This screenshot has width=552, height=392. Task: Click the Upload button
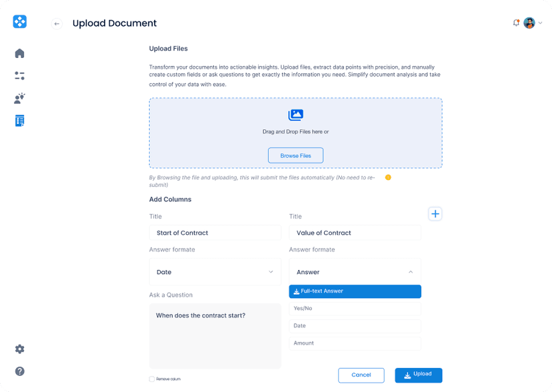(419, 375)
